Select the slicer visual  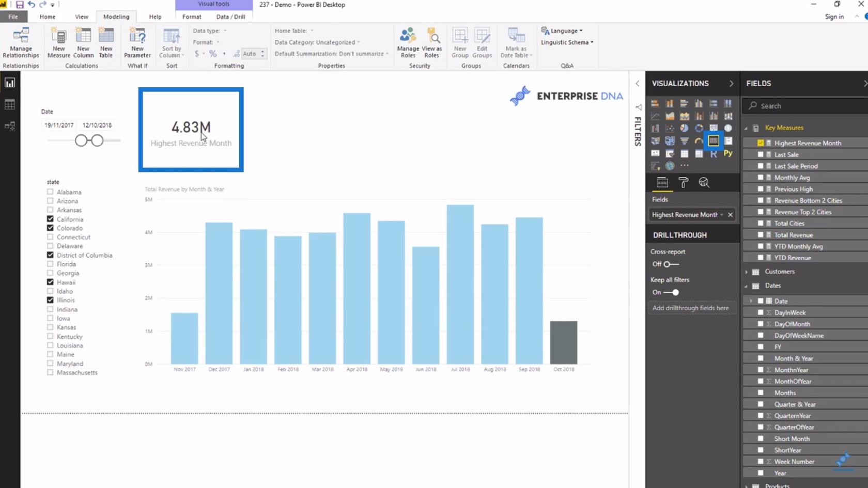(670, 153)
